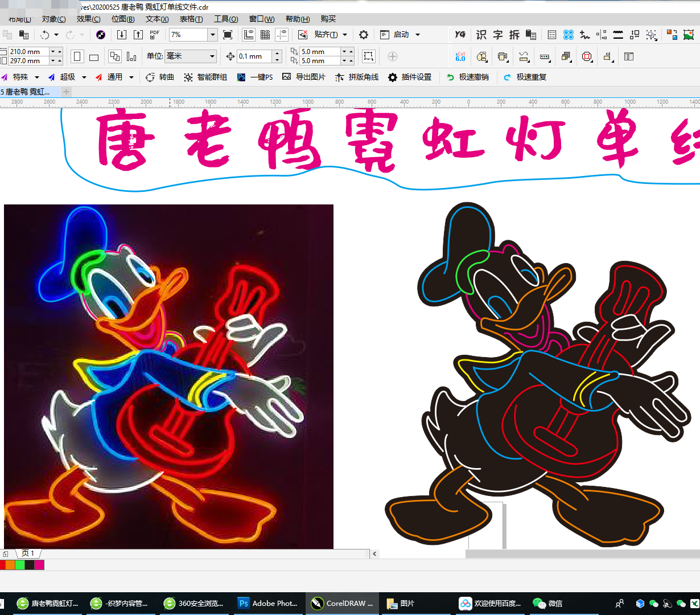This screenshot has height=615, width=700.
Task: Open the 位图(B) menu
Action: (123, 19)
